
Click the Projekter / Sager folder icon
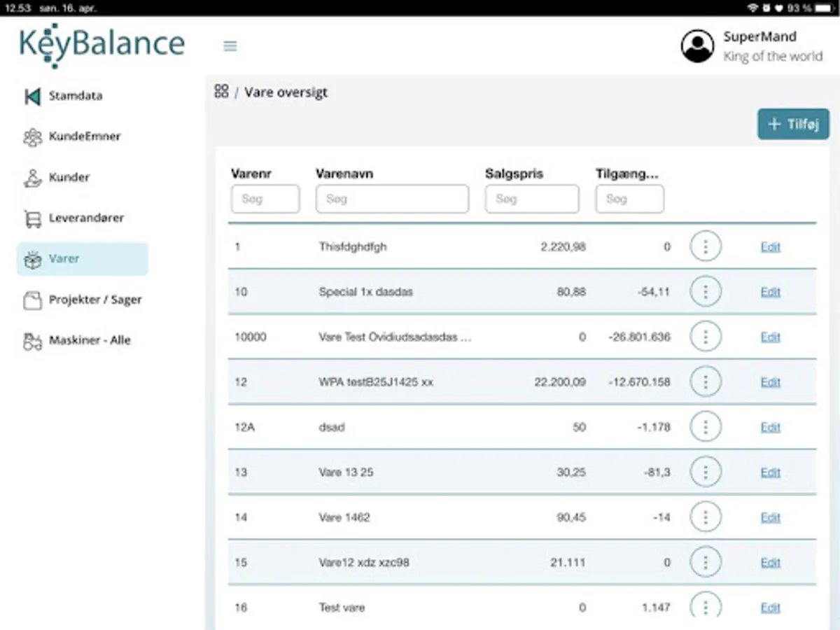tap(32, 300)
